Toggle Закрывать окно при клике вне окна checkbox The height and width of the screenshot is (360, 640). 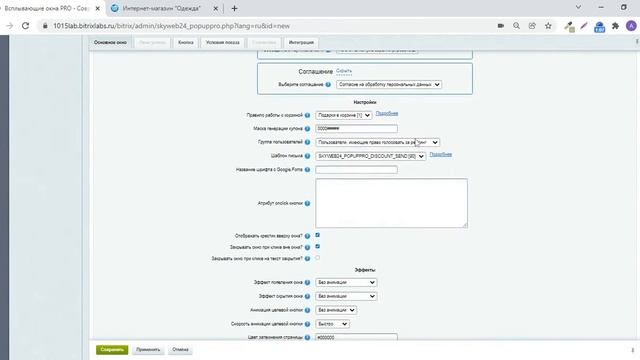coord(318,247)
